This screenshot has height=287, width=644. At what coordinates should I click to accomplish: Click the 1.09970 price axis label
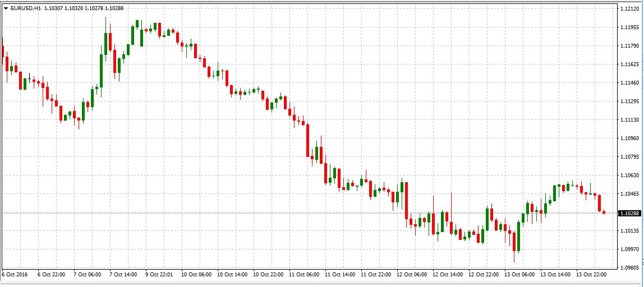(630, 249)
